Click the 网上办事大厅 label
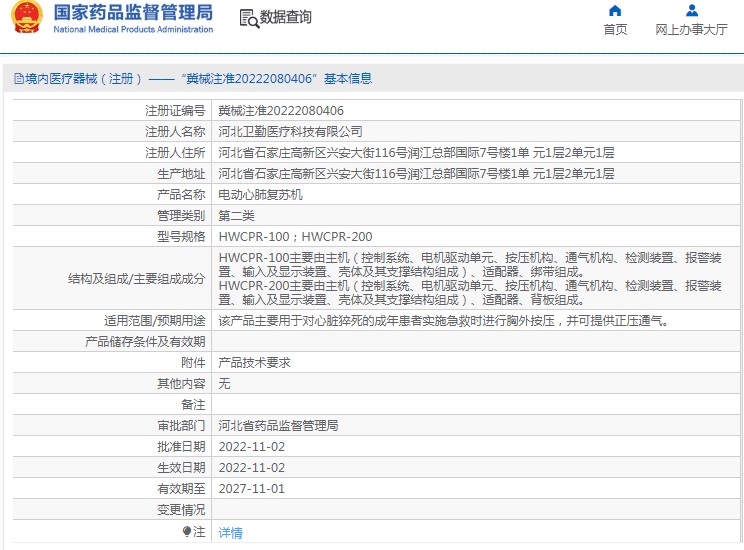 pos(691,29)
